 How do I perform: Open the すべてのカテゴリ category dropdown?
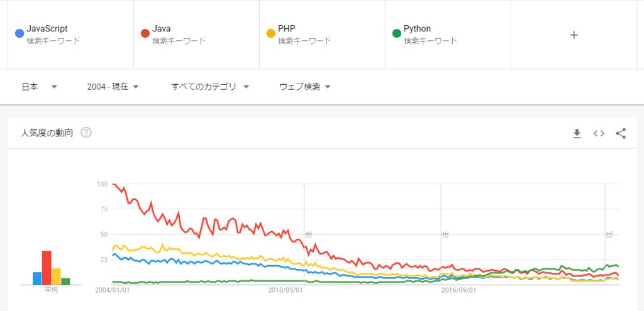click(210, 87)
